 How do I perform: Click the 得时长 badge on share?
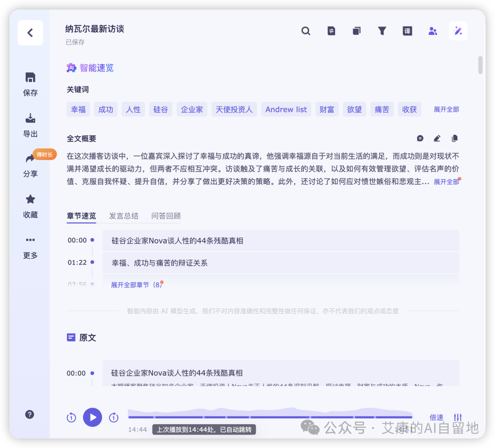pyautogui.click(x=44, y=155)
